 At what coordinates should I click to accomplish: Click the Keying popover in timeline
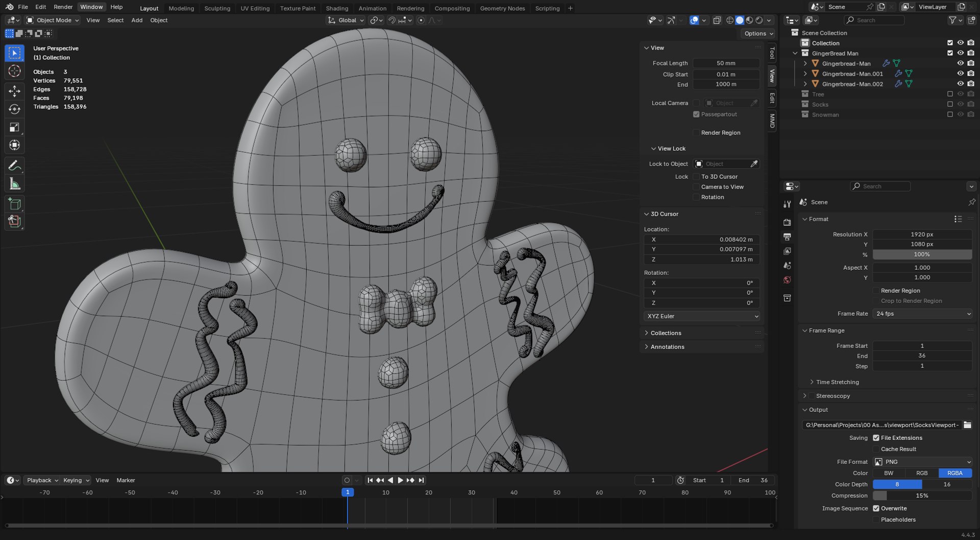click(x=76, y=480)
